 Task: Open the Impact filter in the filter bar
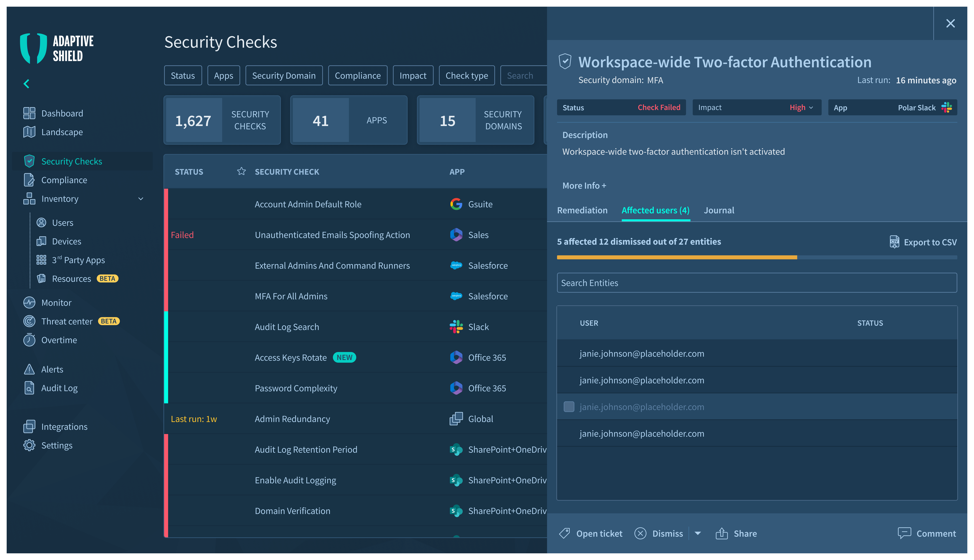pos(413,75)
